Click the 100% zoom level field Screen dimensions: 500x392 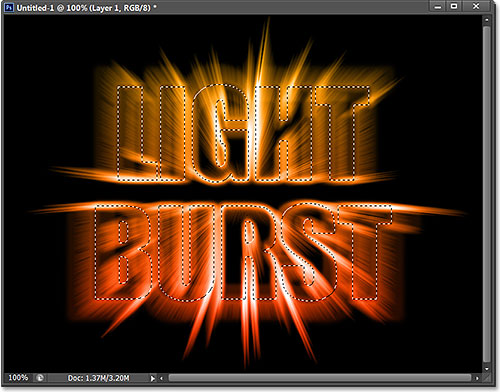point(18,378)
